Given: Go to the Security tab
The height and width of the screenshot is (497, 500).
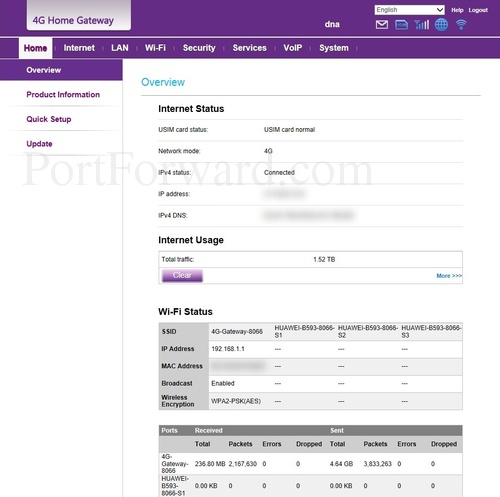Looking at the screenshot, I should pyautogui.click(x=199, y=48).
